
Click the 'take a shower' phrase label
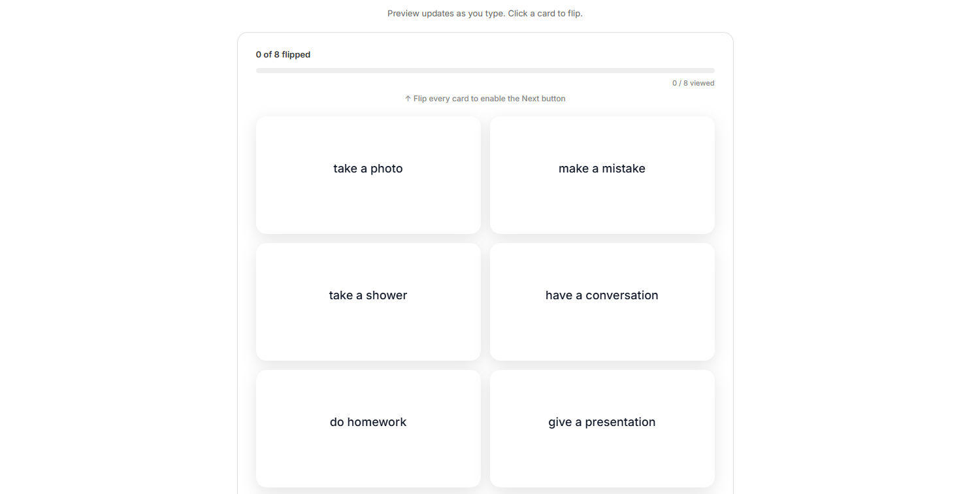pyautogui.click(x=368, y=295)
